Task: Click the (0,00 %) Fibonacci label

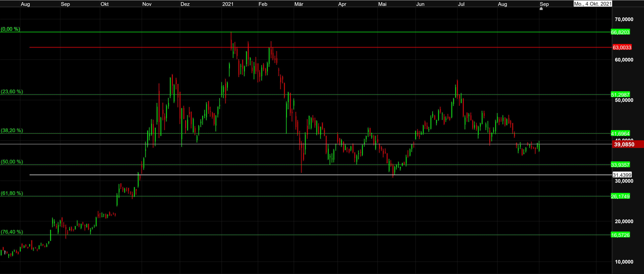Action: (10, 29)
